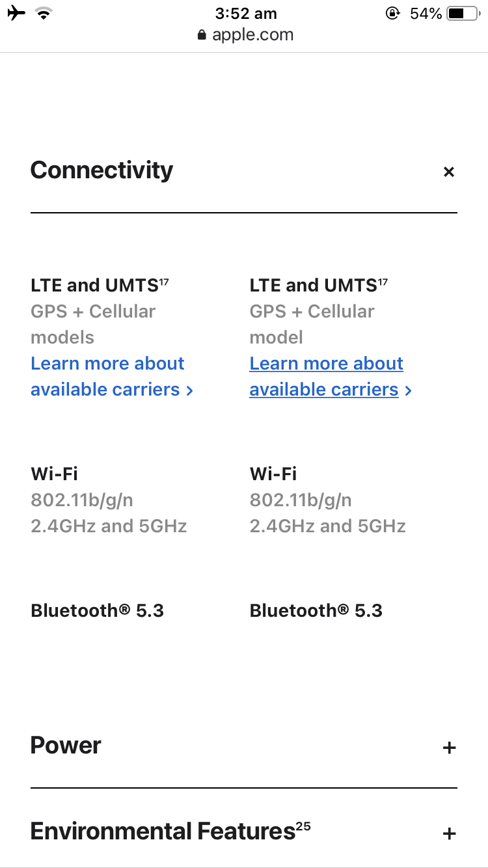Tap the Environmental Features heading
The height and width of the screenshot is (868, 488).
click(163, 831)
